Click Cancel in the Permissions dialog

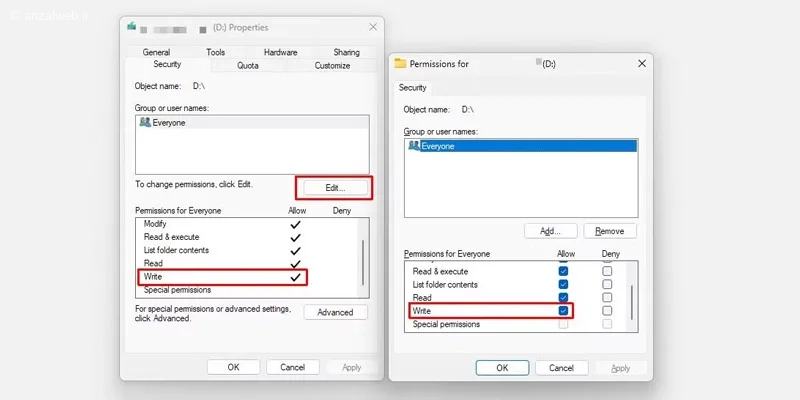(x=562, y=368)
